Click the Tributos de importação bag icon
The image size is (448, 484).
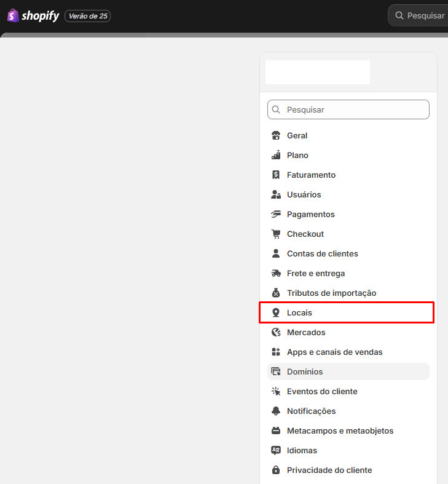tap(276, 293)
